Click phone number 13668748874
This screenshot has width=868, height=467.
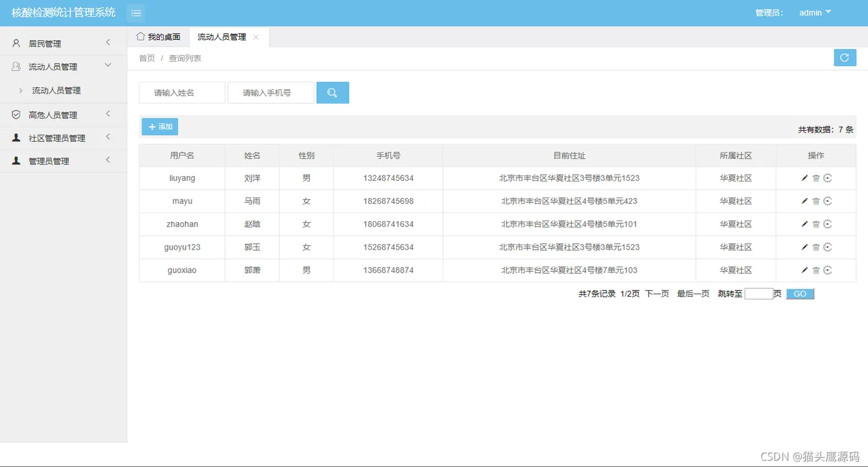point(388,270)
